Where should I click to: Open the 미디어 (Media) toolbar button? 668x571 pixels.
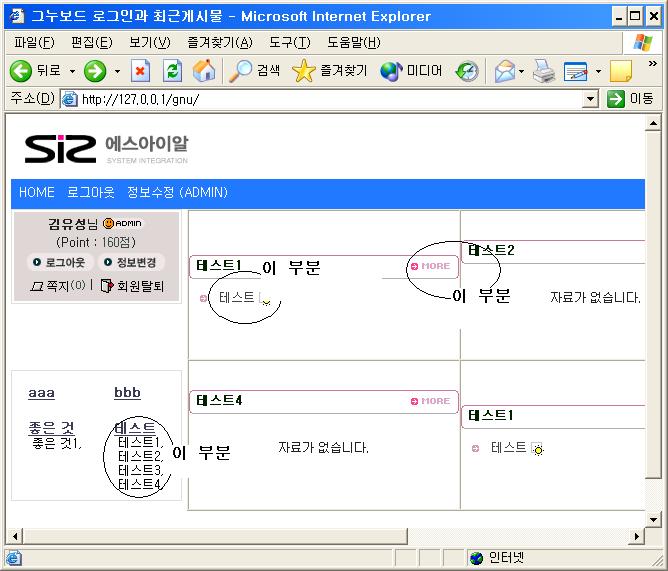[411, 71]
